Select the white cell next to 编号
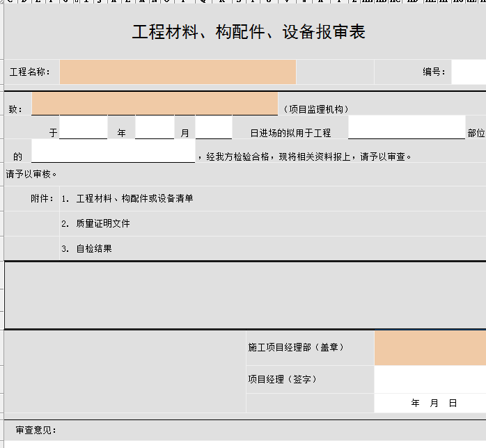The height and width of the screenshot is (448, 486). [468, 72]
